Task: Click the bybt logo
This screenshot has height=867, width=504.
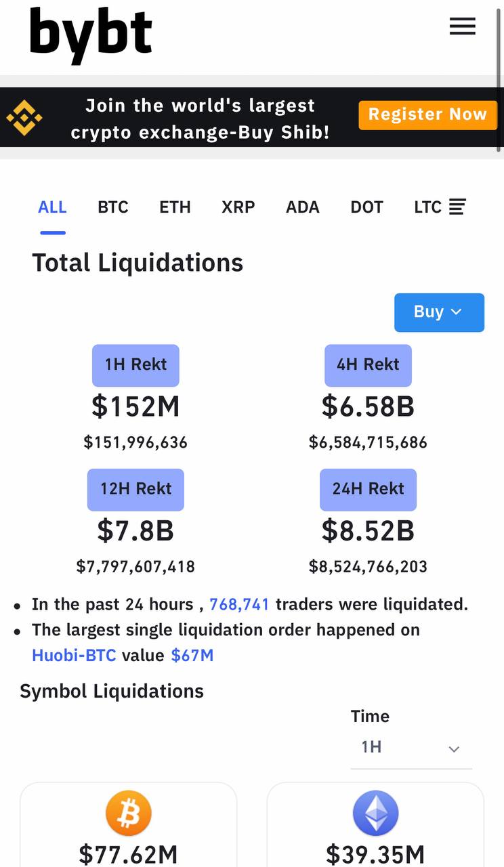Action: tap(91, 35)
